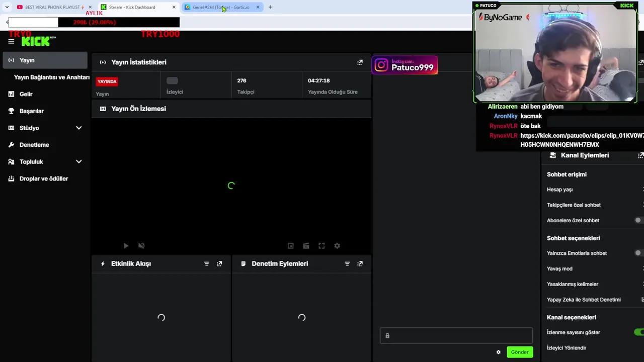The width and height of the screenshot is (644, 362).
Task: Pop out the Yayın İstatistikleri panel
Action: 360,62
